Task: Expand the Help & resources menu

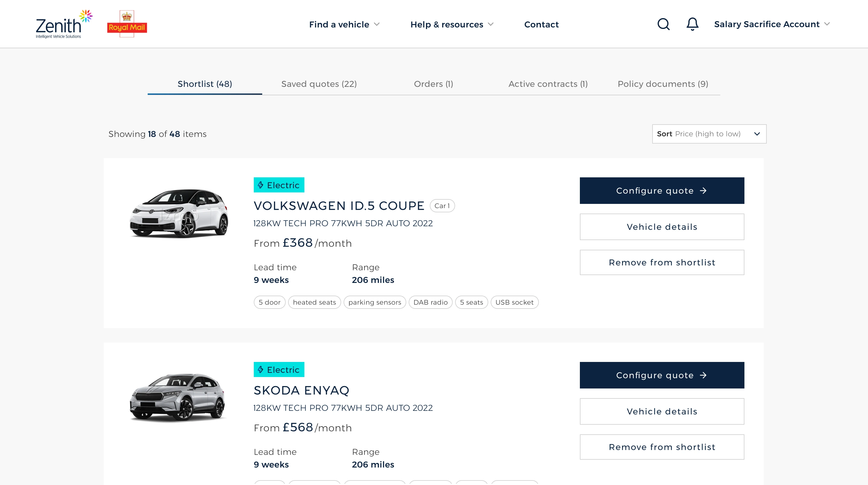Action: [452, 24]
